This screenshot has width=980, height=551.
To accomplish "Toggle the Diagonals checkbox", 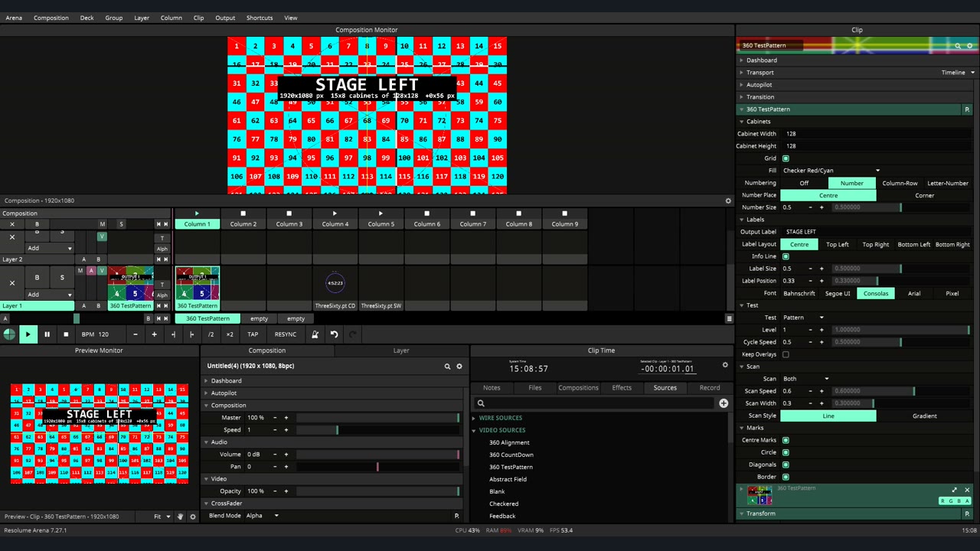I will click(x=786, y=465).
